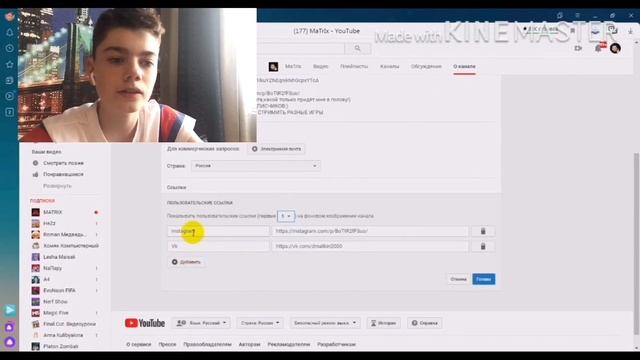
Task: Open the country dropdown showing Россия
Action: (x=256, y=166)
